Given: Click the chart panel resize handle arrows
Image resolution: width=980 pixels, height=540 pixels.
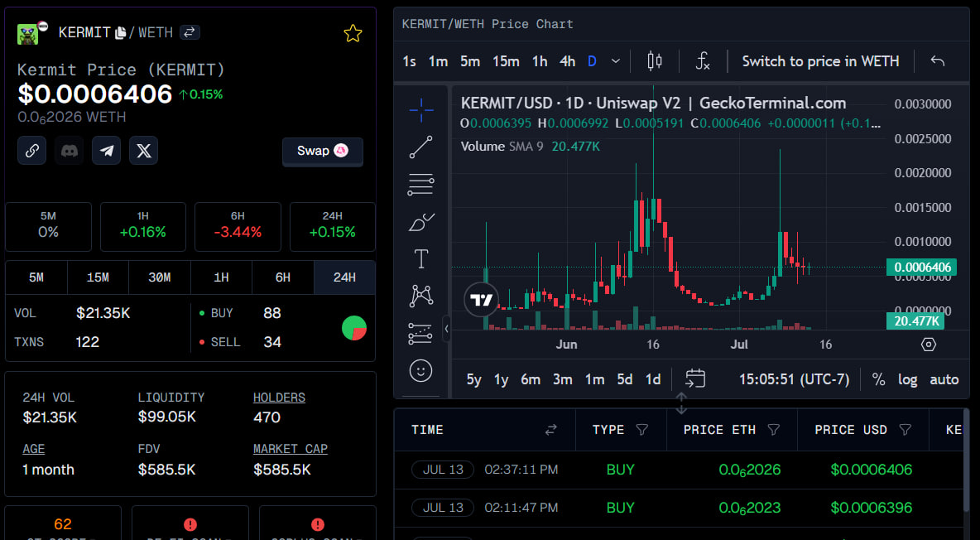Looking at the screenshot, I should tap(681, 403).
